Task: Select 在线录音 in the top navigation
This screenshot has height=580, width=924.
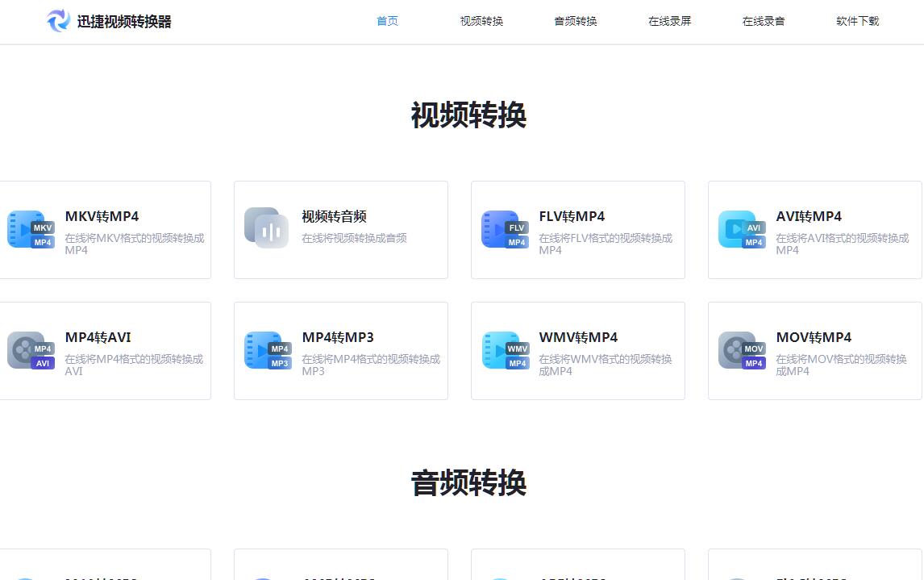Action: (x=764, y=21)
